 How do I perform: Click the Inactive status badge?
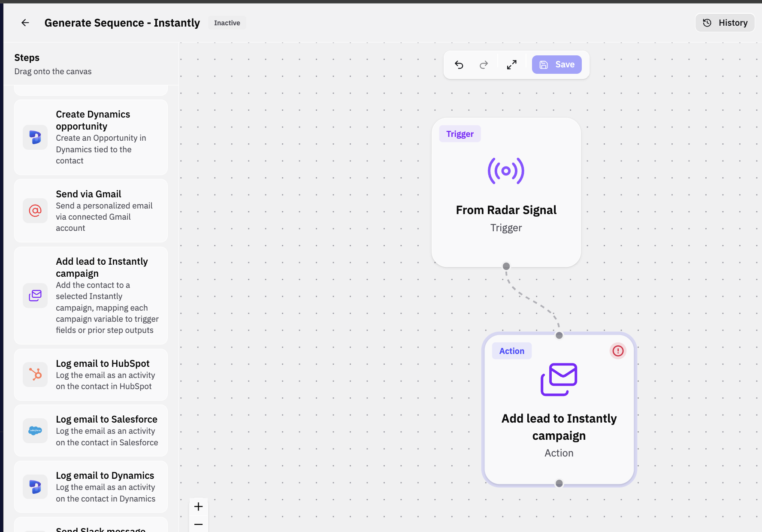pos(227,23)
